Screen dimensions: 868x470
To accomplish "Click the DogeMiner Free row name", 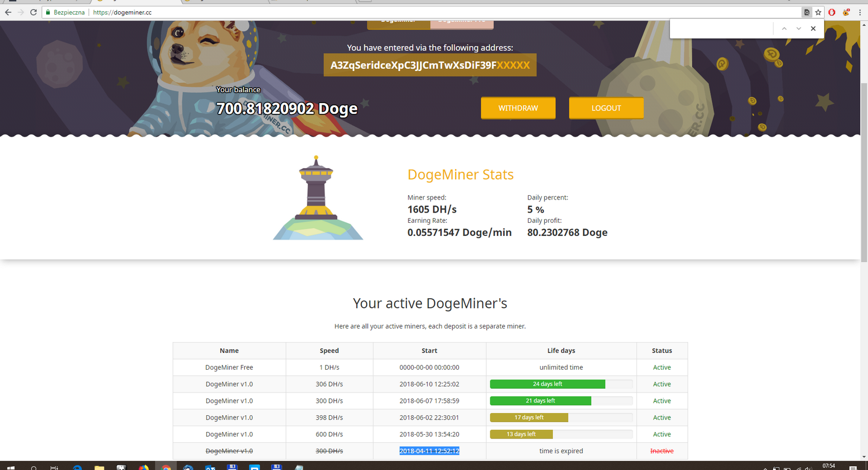I will click(229, 368).
